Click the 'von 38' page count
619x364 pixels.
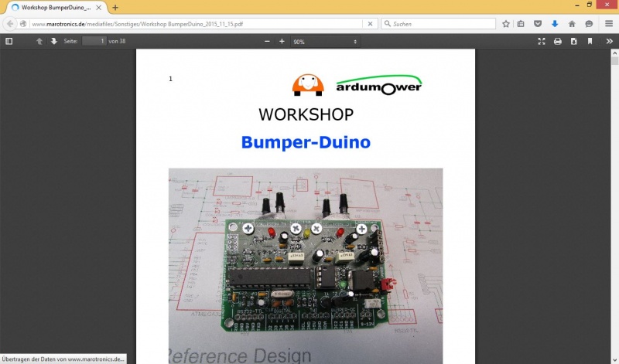tap(117, 41)
